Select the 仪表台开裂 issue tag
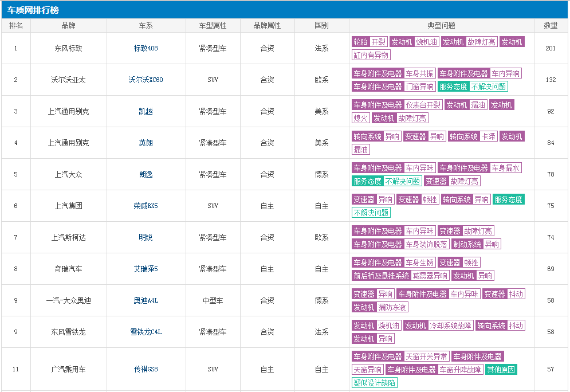This screenshot has height=392, width=570. (x=423, y=105)
